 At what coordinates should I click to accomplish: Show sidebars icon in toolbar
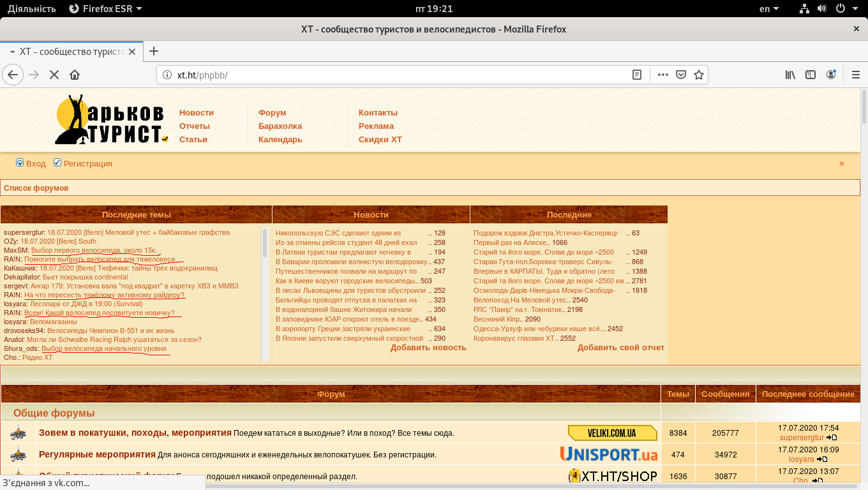coord(811,75)
